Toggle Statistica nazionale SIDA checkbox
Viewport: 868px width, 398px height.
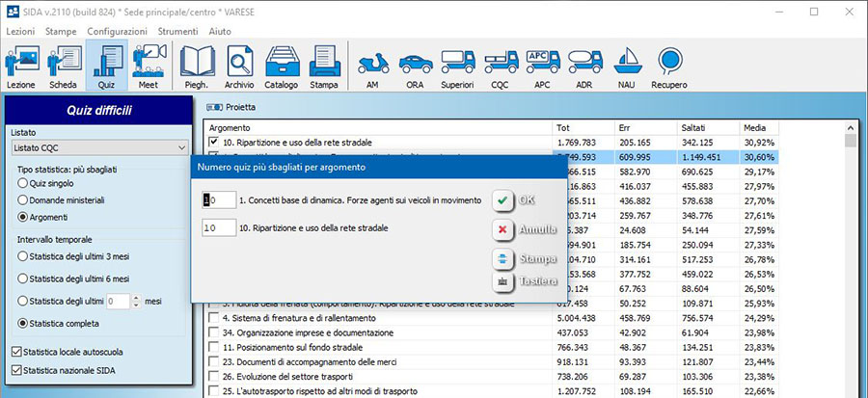(x=16, y=370)
